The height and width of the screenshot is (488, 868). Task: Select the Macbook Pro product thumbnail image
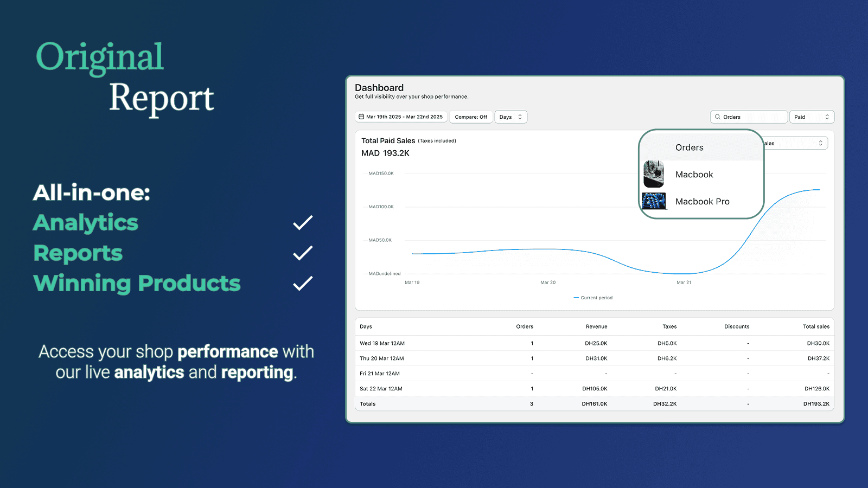pyautogui.click(x=654, y=201)
